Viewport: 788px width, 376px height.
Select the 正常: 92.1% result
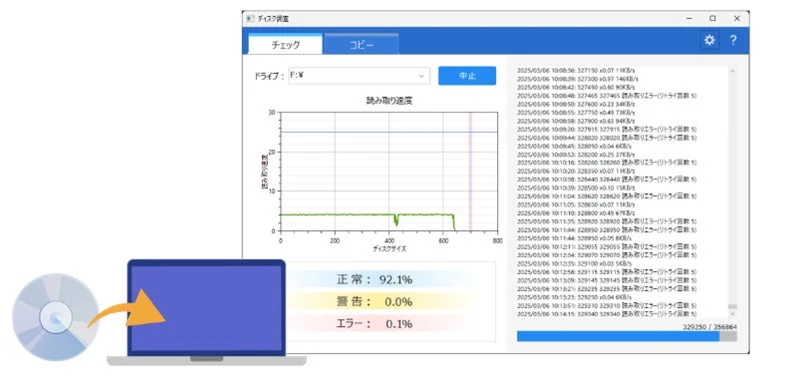point(374,279)
